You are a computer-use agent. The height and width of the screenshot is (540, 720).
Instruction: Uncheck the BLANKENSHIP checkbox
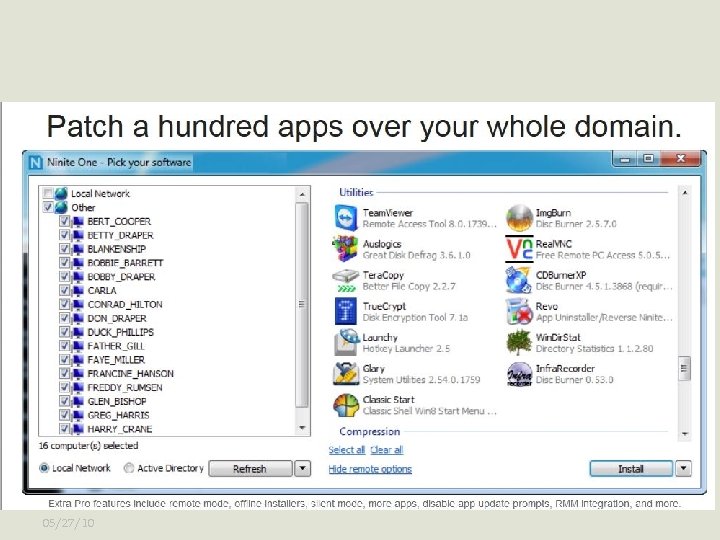[64, 249]
